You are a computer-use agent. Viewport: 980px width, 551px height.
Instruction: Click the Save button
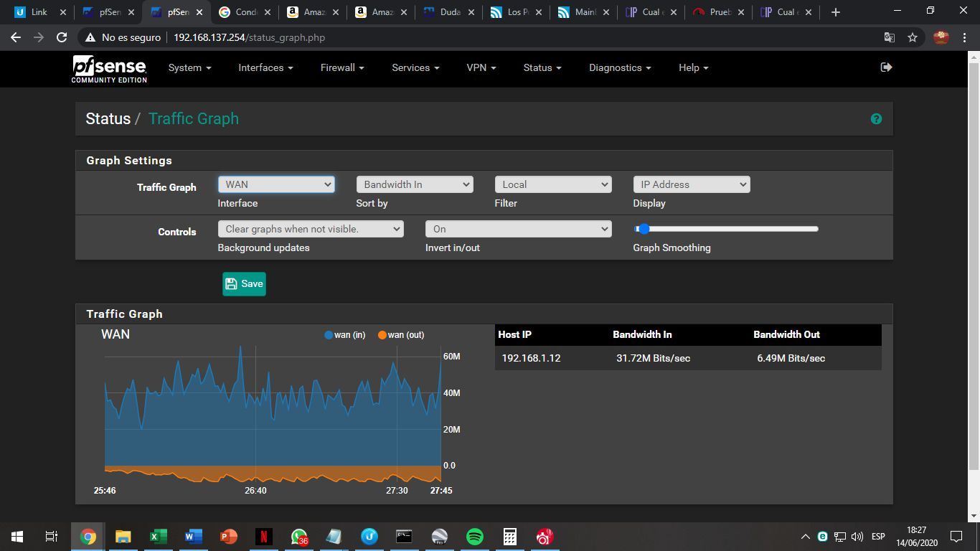pos(244,284)
